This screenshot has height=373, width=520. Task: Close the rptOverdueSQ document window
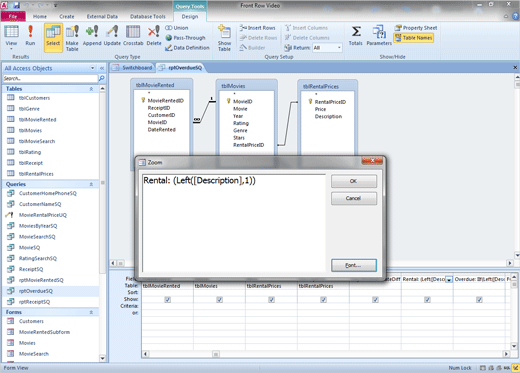(x=515, y=67)
